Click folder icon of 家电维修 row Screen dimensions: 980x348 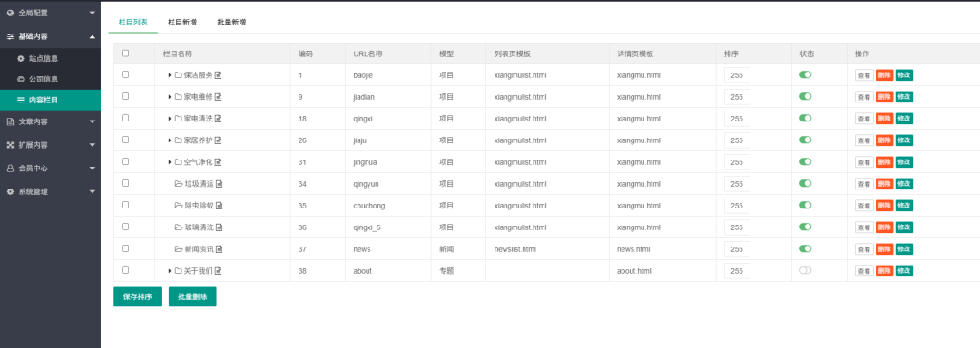(x=178, y=97)
